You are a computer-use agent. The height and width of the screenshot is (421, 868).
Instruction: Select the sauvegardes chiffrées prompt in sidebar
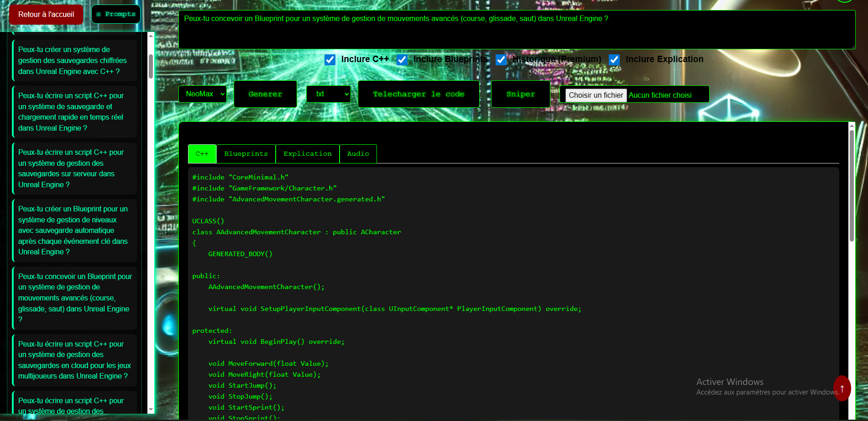(x=73, y=60)
